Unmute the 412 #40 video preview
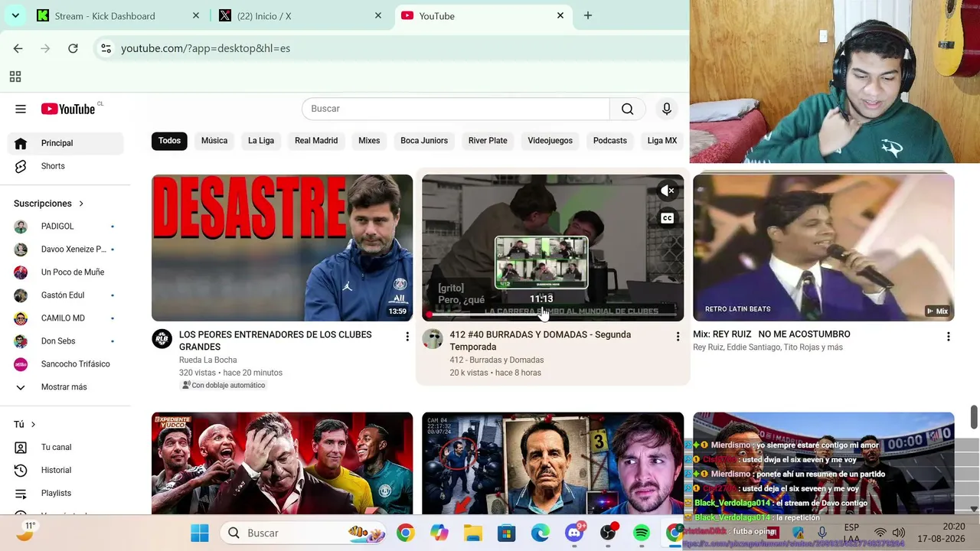 click(668, 191)
